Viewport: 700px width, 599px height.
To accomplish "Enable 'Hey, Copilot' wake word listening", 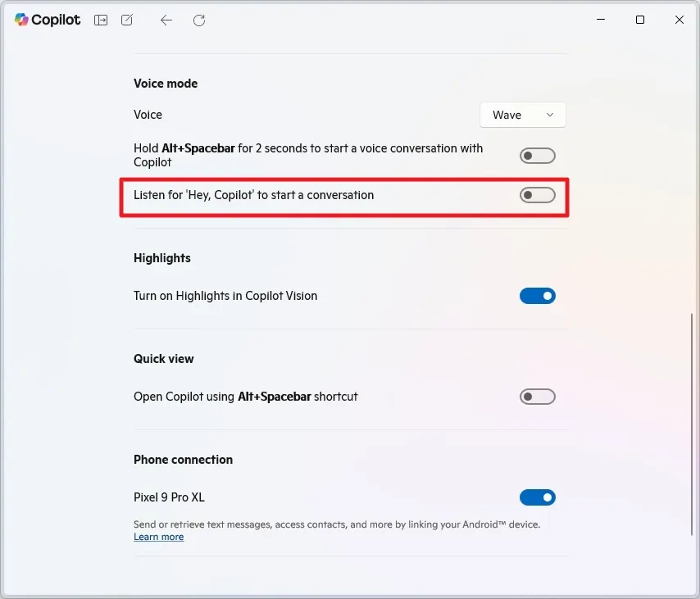I will (x=538, y=195).
